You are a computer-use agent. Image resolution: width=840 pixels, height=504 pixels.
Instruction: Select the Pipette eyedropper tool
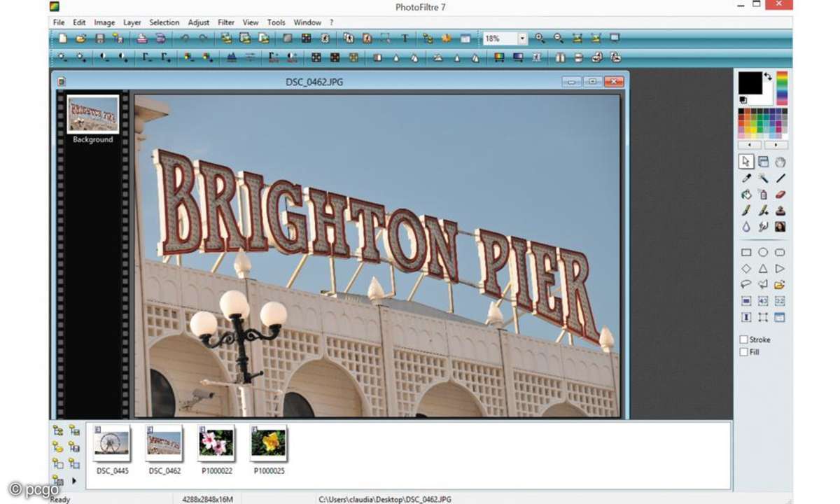(746, 178)
